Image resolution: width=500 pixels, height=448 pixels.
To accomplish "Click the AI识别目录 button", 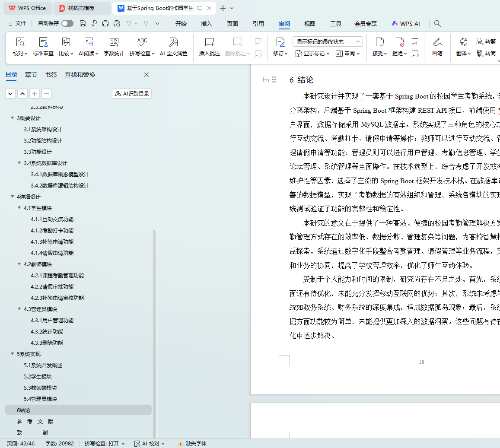I will coord(132,94).
